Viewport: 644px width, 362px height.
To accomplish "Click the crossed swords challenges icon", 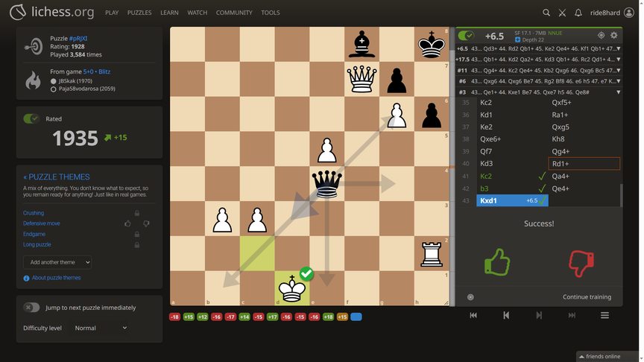I will [562, 13].
